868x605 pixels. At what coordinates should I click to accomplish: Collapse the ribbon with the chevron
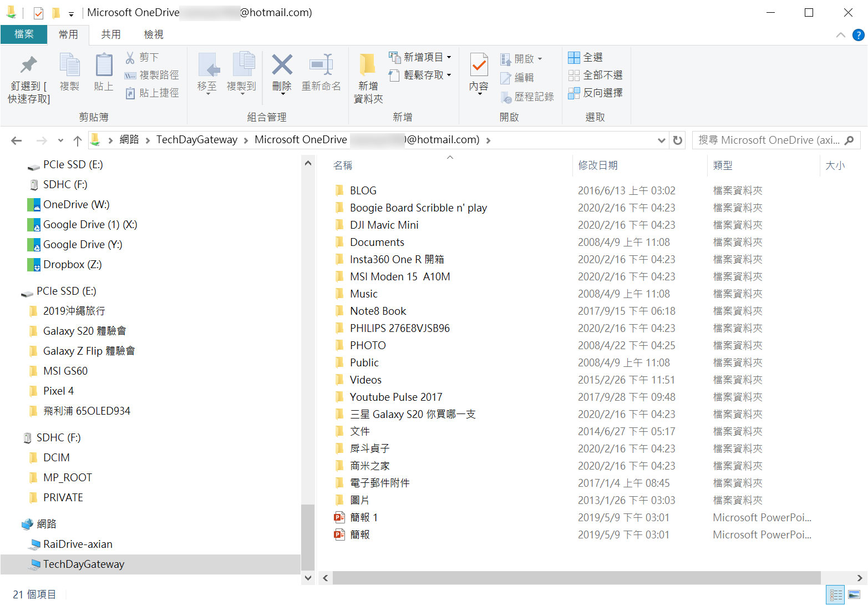(x=840, y=35)
